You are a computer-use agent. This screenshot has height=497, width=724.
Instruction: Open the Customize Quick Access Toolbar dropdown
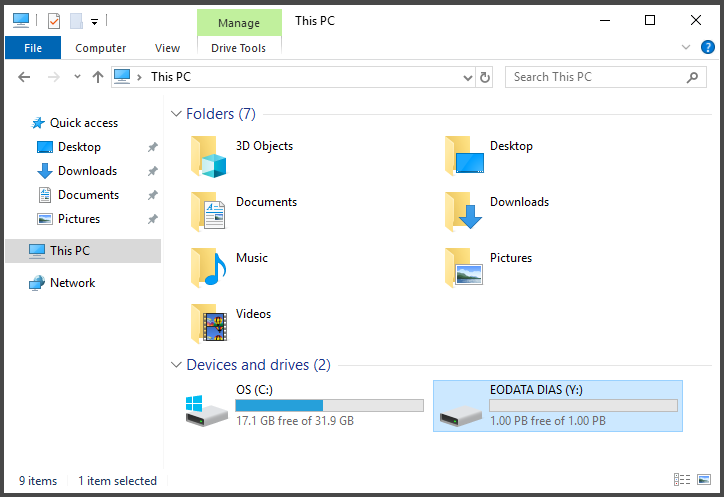click(94, 21)
